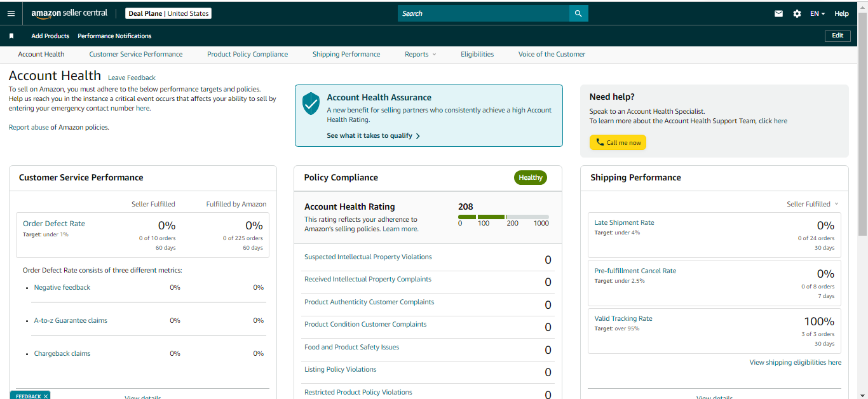The width and height of the screenshot is (868, 399).
Task: Click the Leave Feedback link
Action: click(132, 78)
